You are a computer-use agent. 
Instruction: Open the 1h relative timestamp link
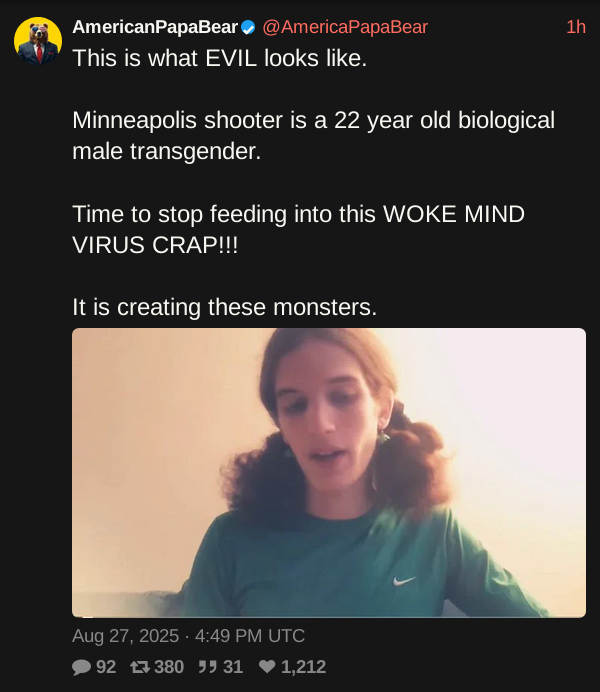tap(576, 27)
